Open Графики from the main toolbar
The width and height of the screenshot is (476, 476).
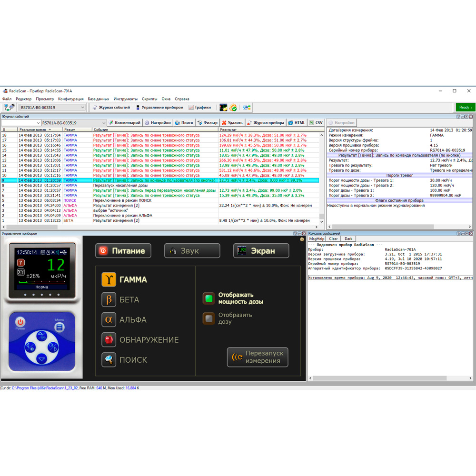pos(200,108)
